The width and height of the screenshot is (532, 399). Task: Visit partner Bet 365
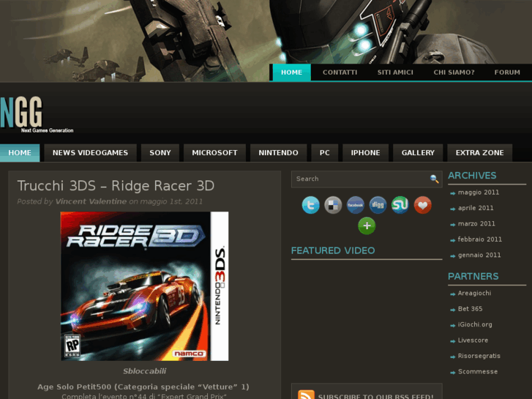coord(470,309)
